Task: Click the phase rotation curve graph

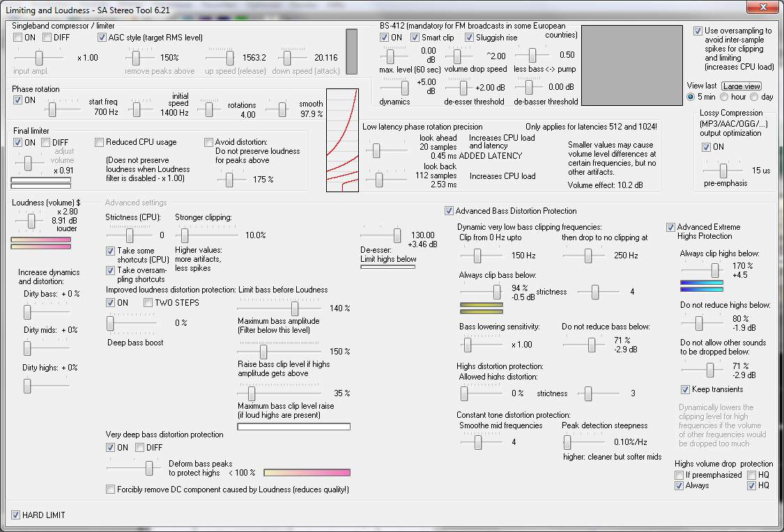Action: click(342, 141)
